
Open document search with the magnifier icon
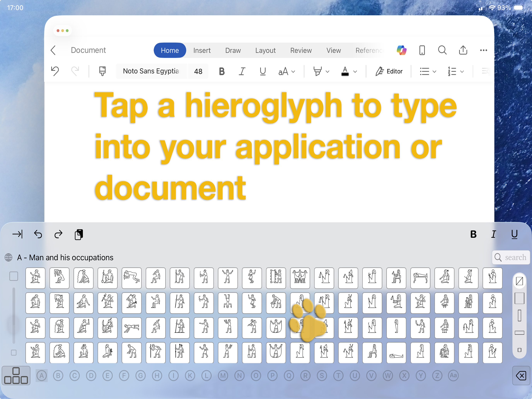442,50
